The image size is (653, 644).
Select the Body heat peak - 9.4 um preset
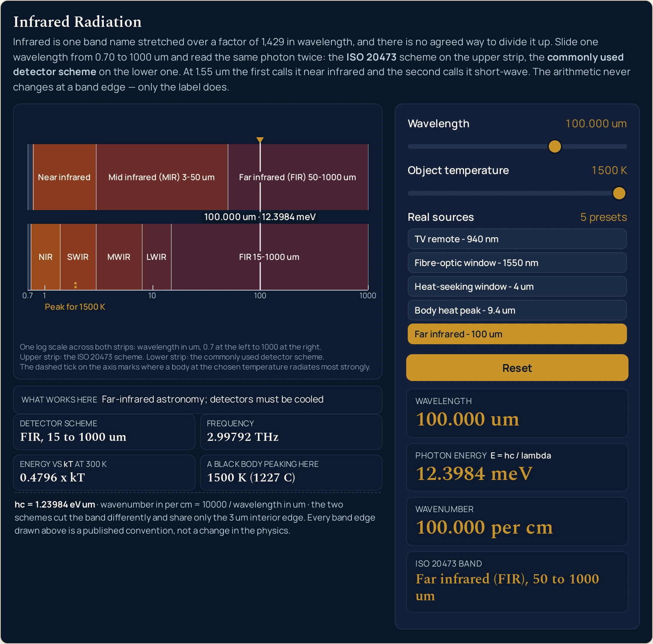tap(517, 310)
